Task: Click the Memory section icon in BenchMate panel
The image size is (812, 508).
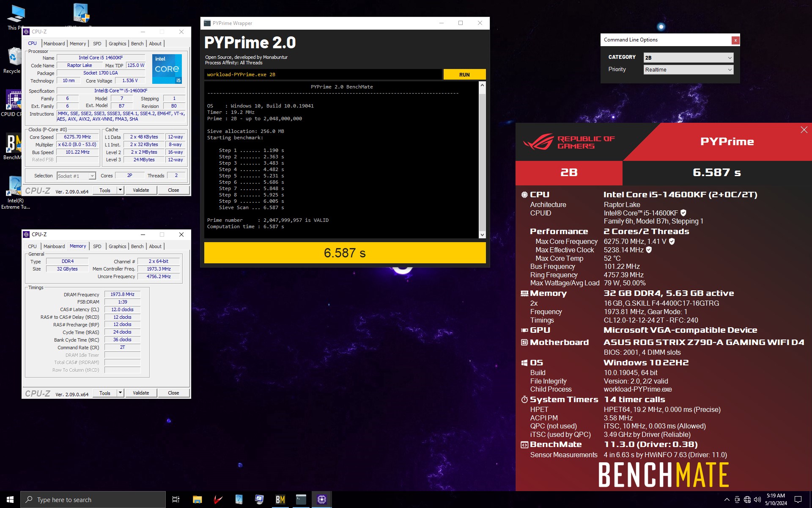Action: click(524, 293)
